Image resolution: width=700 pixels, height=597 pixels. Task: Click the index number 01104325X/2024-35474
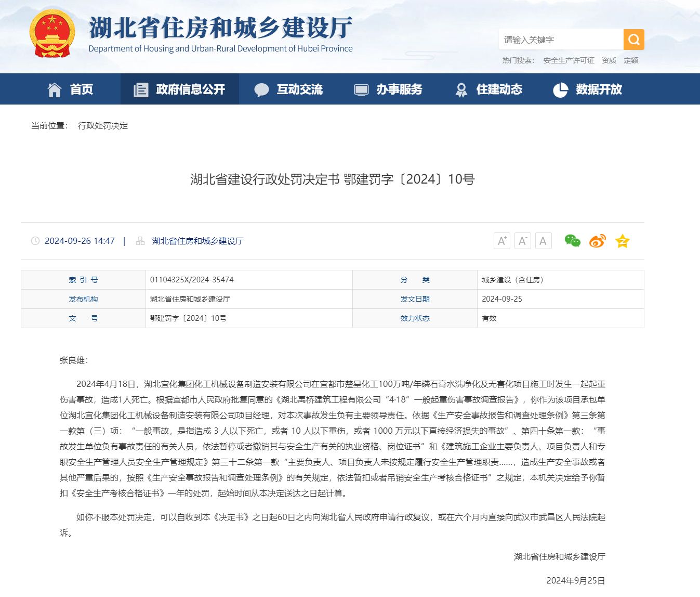click(192, 280)
